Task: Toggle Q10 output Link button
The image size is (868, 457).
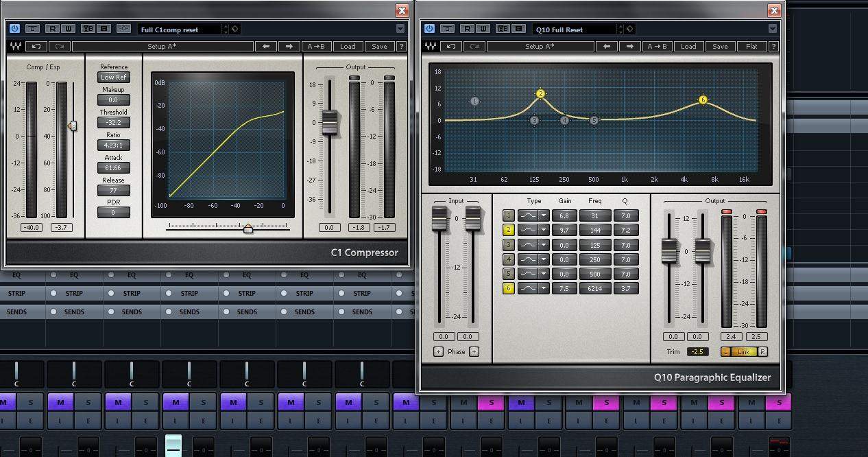Action: click(x=744, y=352)
